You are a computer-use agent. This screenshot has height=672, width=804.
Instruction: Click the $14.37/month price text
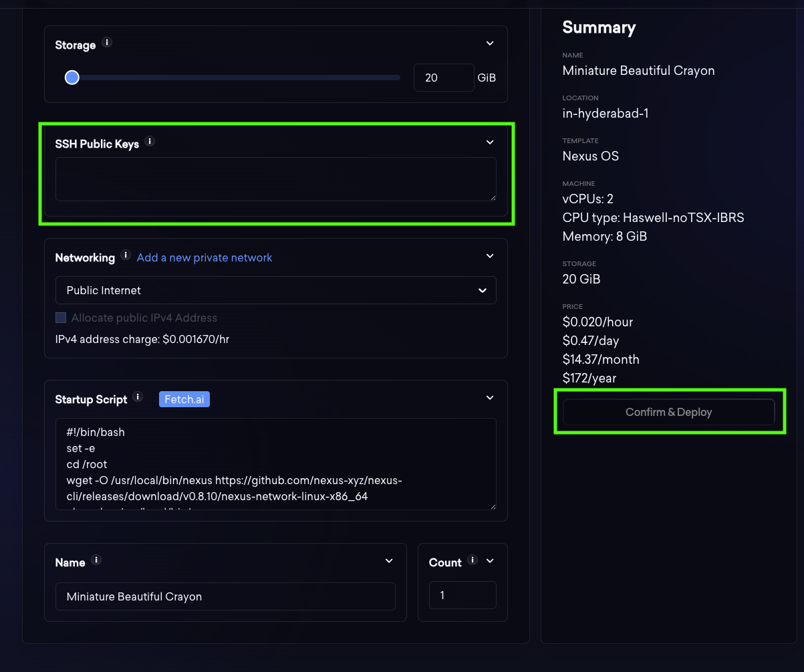[601, 359]
